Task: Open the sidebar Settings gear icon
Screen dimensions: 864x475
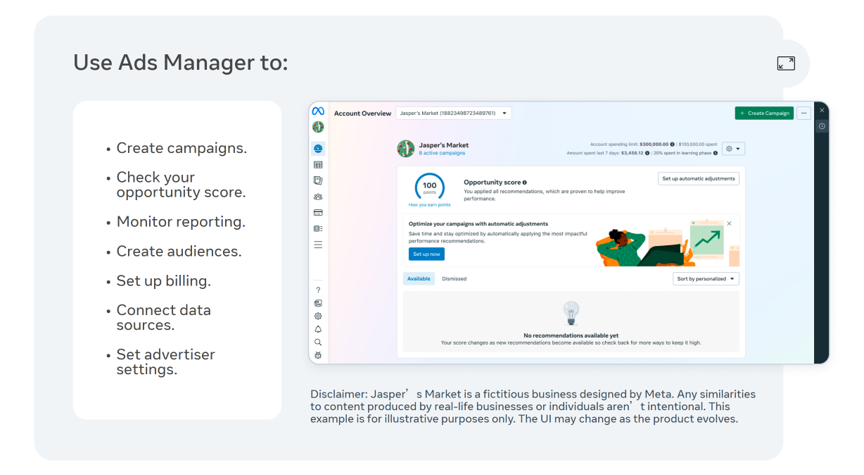Action: 318,316
